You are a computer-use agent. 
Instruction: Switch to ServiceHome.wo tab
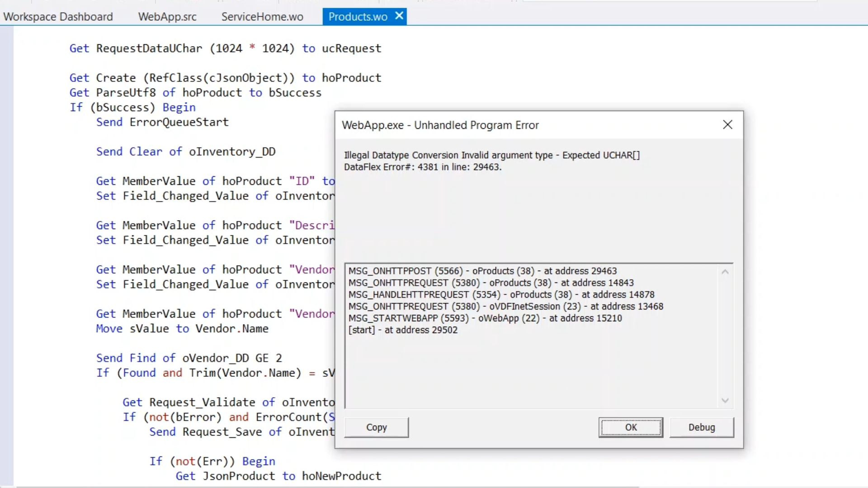(262, 17)
